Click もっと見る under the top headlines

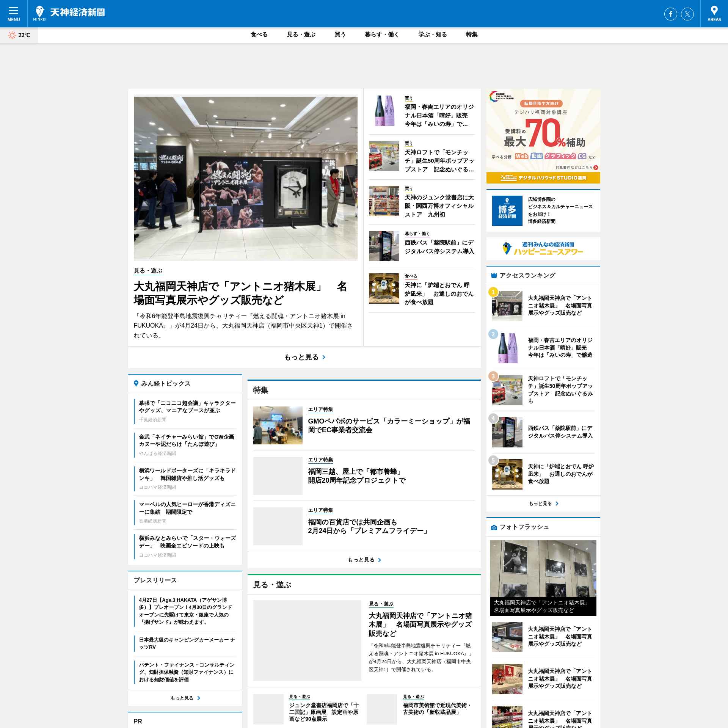304,357
